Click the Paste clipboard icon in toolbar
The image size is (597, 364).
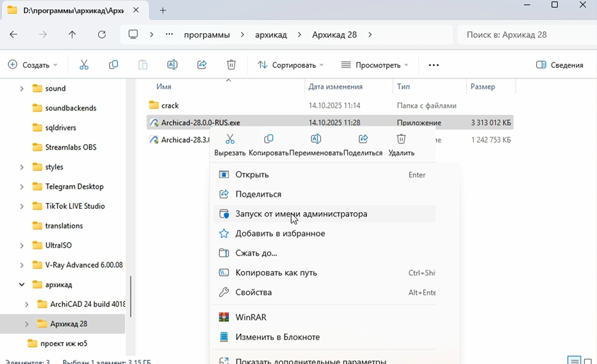point(143,65)
